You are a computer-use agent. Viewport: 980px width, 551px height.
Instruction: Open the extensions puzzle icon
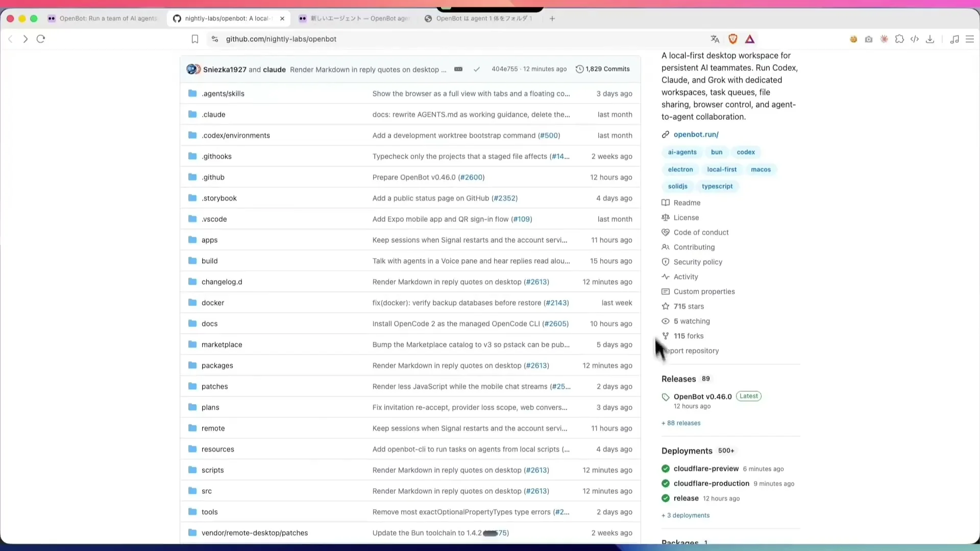pos(899,39)
